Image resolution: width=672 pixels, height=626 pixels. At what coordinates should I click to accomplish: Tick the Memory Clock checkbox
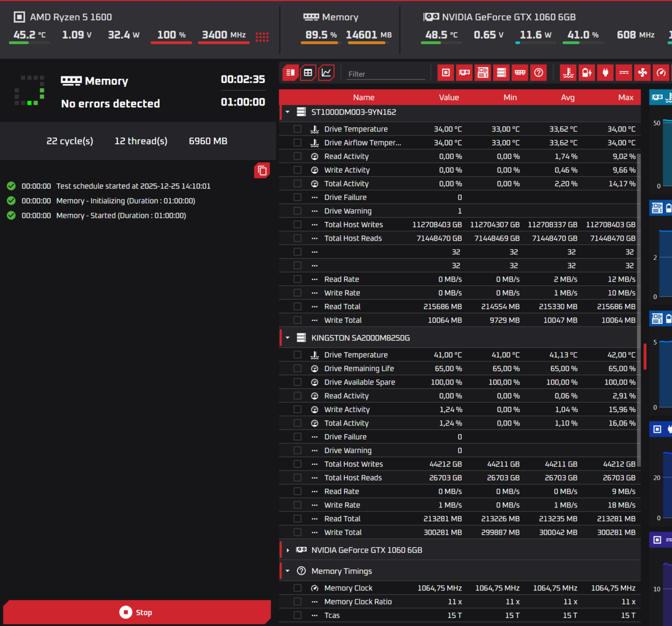click(297, 588)
